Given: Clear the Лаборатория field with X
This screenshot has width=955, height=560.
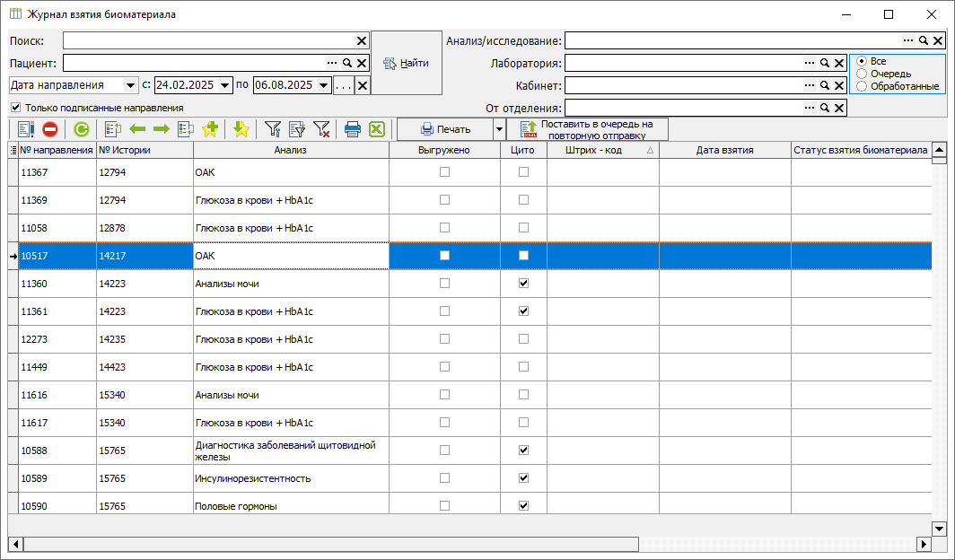Looking at the screenshot, I should [839, 63].
